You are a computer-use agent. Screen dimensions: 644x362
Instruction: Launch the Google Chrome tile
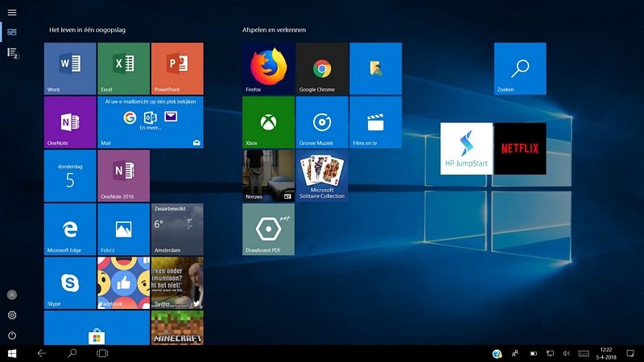click(x=322, y=68)
